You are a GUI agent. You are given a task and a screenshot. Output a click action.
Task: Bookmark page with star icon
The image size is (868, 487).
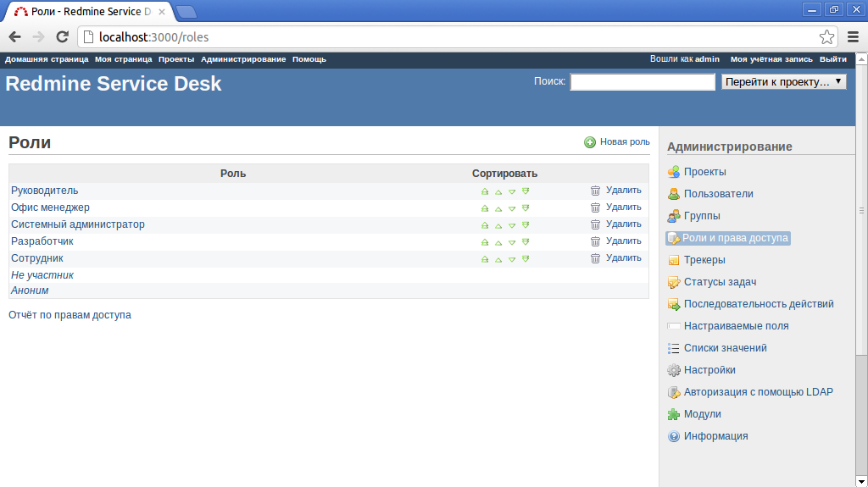[x=826, y=37]
